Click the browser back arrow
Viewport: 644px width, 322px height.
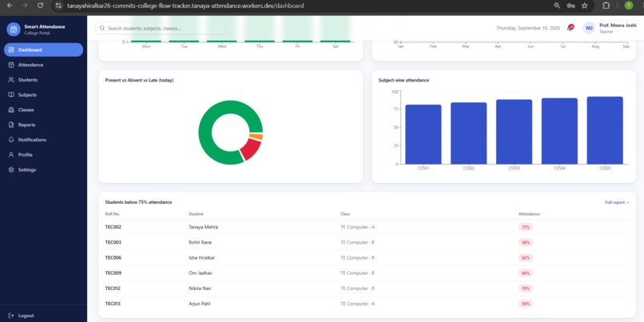point(10,6)
